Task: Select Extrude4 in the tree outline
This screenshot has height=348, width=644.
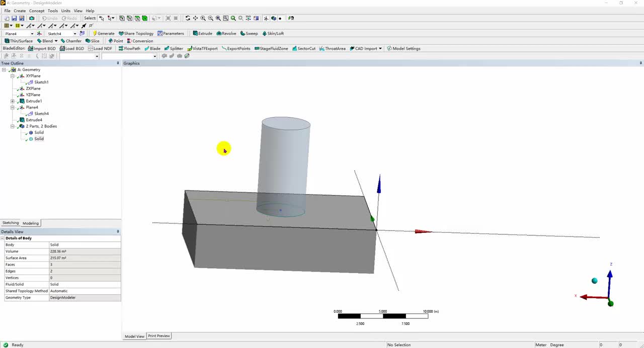Action: coord(34,120)
